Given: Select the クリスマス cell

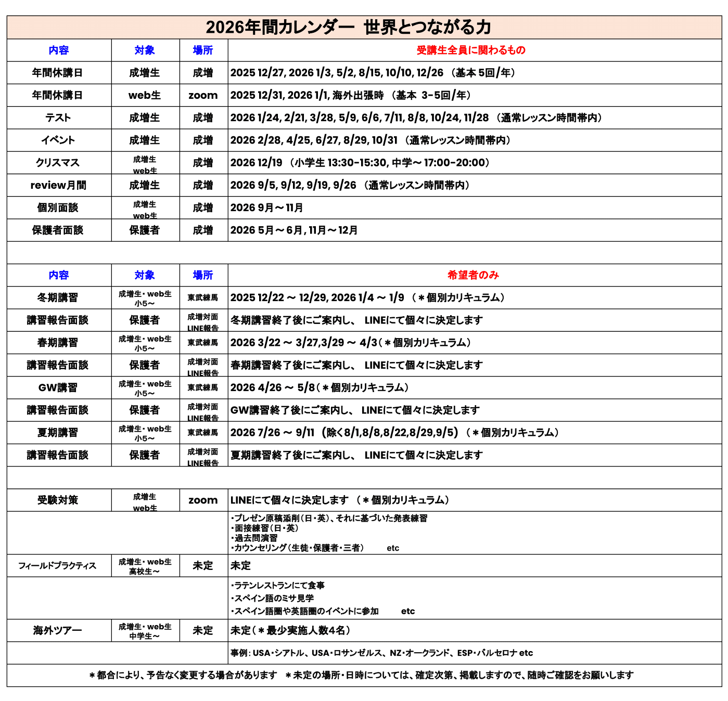Looking at the screenshot, I should (x=58, y=163).
